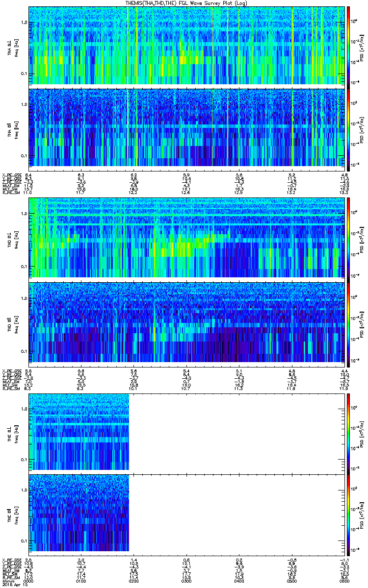Click the X_RE_GSE row label under THE panels
This screenshot has height=588, width=368.
coord(11,560)
